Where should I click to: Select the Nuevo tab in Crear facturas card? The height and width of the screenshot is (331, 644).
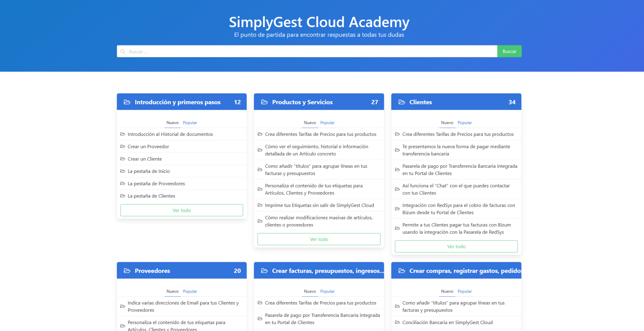point(310,291)
